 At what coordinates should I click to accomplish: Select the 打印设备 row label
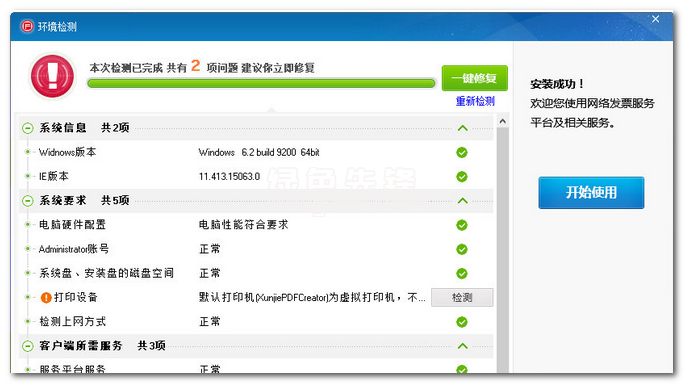point(75,298)
